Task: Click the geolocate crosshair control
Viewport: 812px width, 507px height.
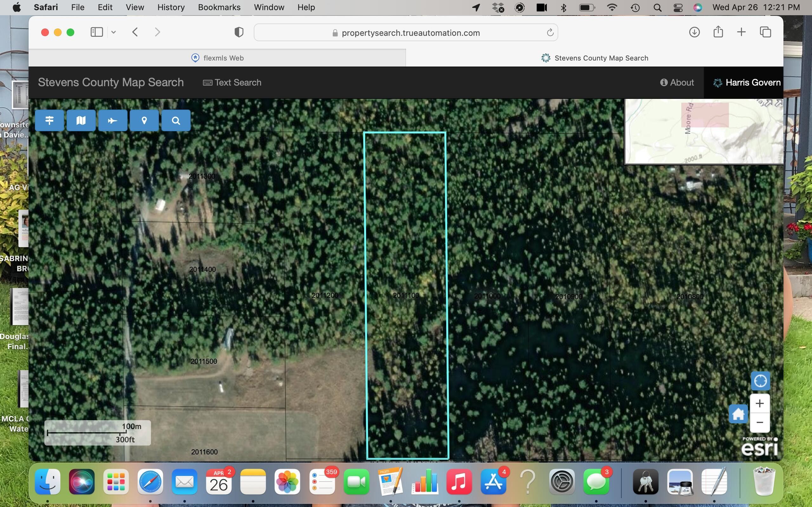Action: (x=760, y=381)
